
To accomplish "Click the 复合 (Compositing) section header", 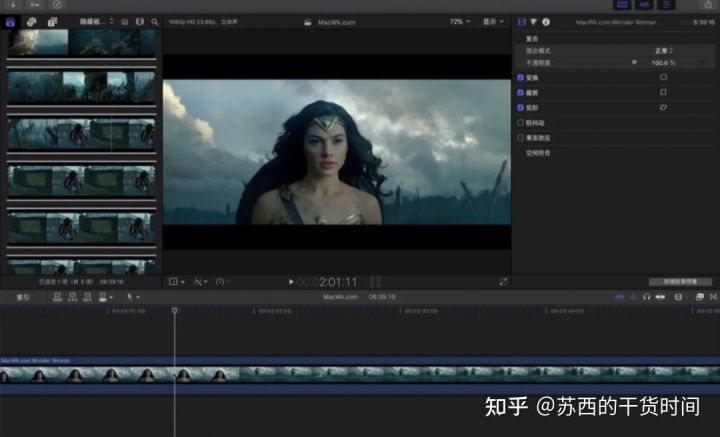I will click(x=532, y=39).
